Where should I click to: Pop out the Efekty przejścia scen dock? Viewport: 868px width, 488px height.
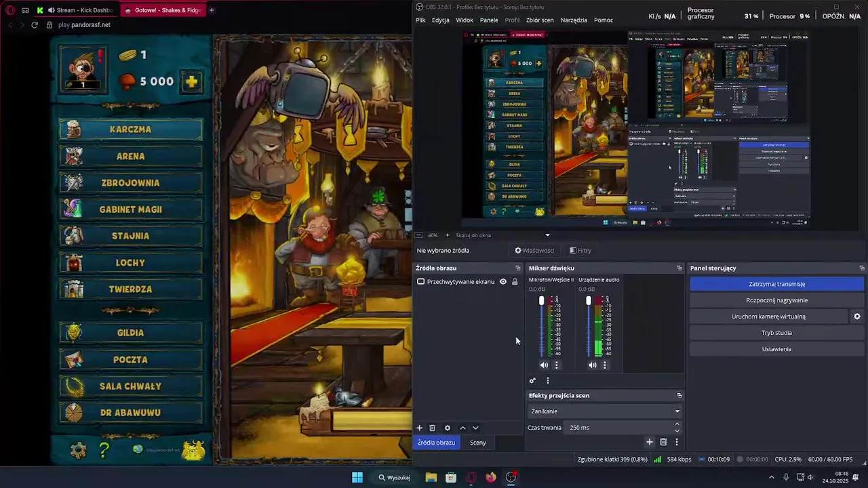(x=679, y=396)
